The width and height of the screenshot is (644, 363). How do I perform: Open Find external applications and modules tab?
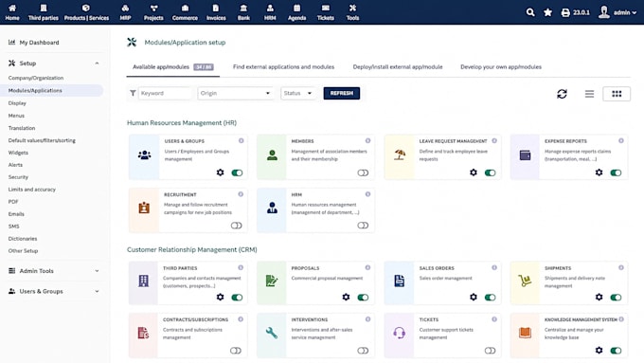point(283,66)
